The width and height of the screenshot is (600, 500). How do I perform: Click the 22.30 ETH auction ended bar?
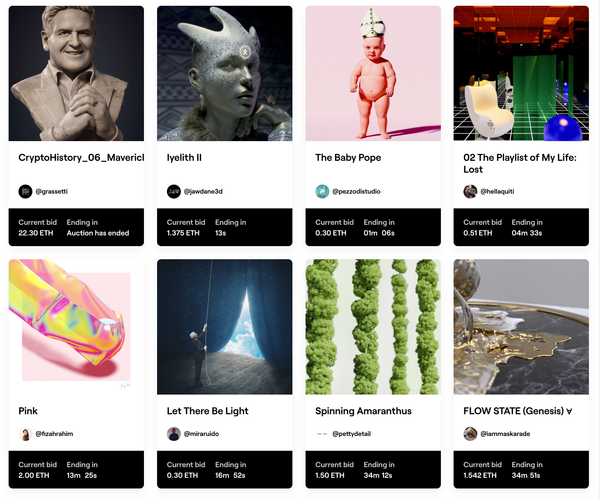(76, 227)
